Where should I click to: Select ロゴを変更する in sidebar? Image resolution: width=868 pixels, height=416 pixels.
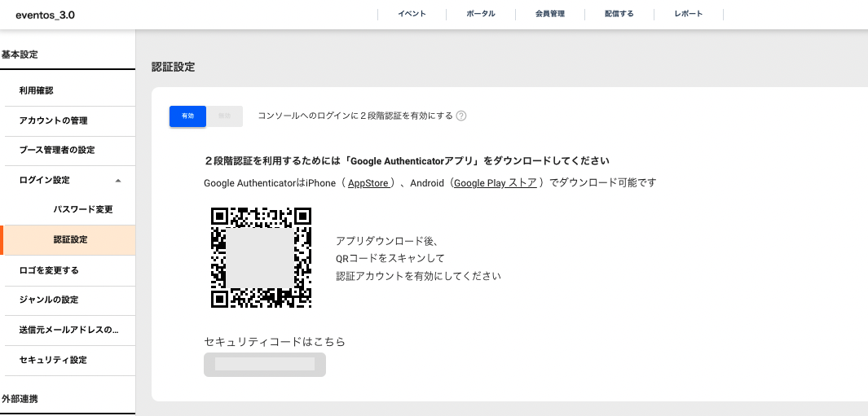coord(49,269)
